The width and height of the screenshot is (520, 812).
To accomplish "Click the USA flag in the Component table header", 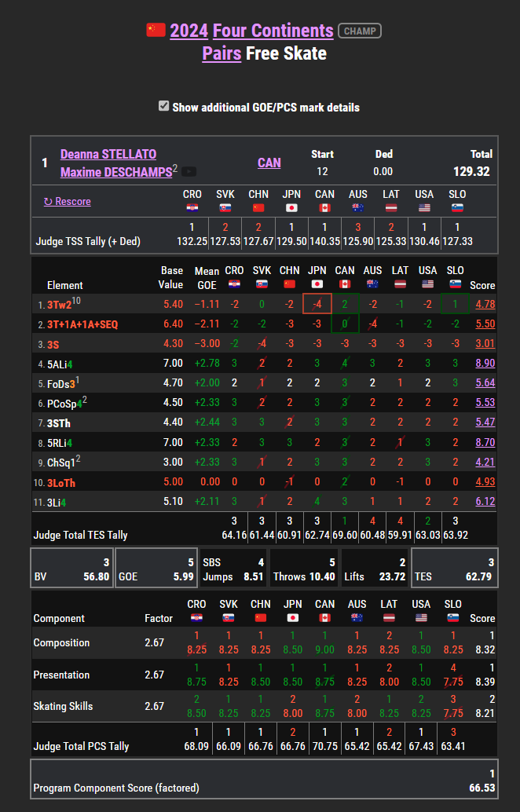I will point(423,618).
